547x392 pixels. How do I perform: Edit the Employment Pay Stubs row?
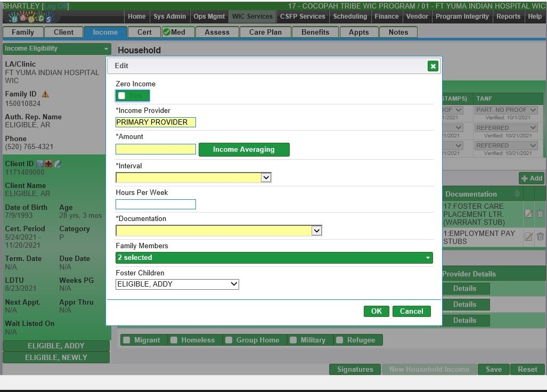(528, 236)
